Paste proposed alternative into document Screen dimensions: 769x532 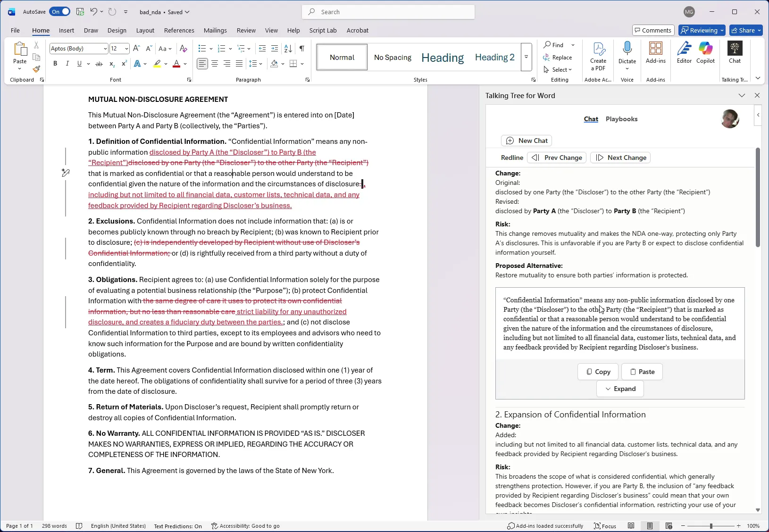[x=642, y=372]
